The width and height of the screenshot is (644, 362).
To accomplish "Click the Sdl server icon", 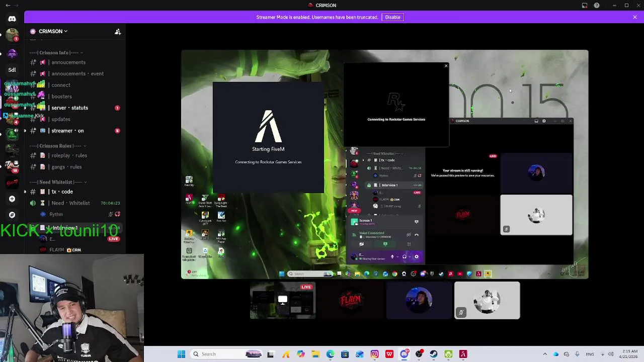I will click(x=12, y=70).
